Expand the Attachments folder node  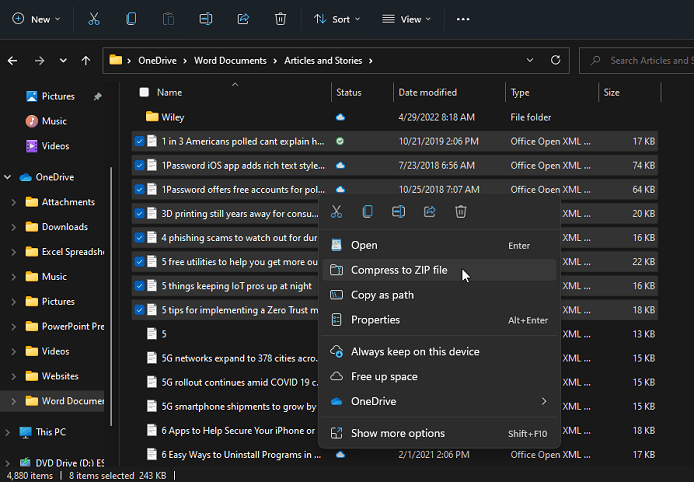pyautogui.click(x=14, y=202)
